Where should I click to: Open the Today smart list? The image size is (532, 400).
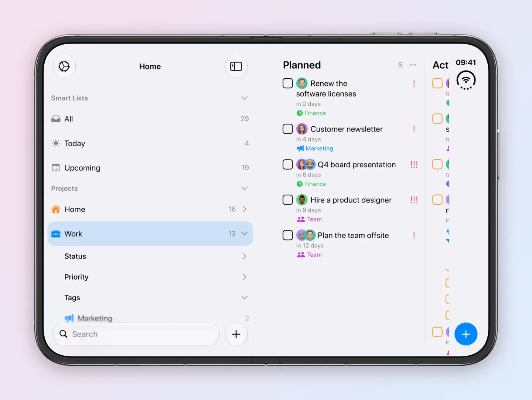click(150, 143)
